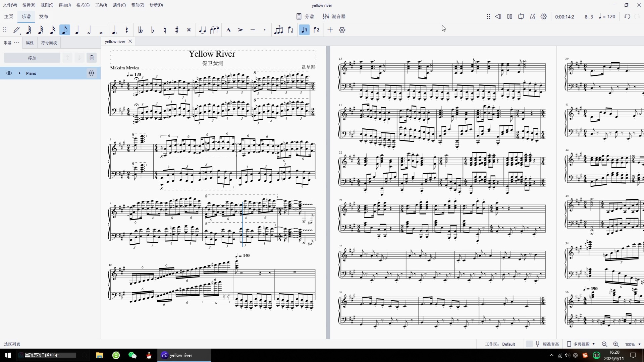The height and width of the screenshot is (362, 644).
Task: Toggle loop playback
Action: click(x=521, y=16)
